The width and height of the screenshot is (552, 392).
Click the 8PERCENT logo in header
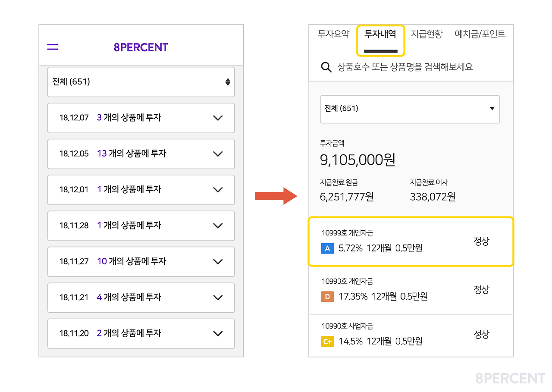(141, 47)
